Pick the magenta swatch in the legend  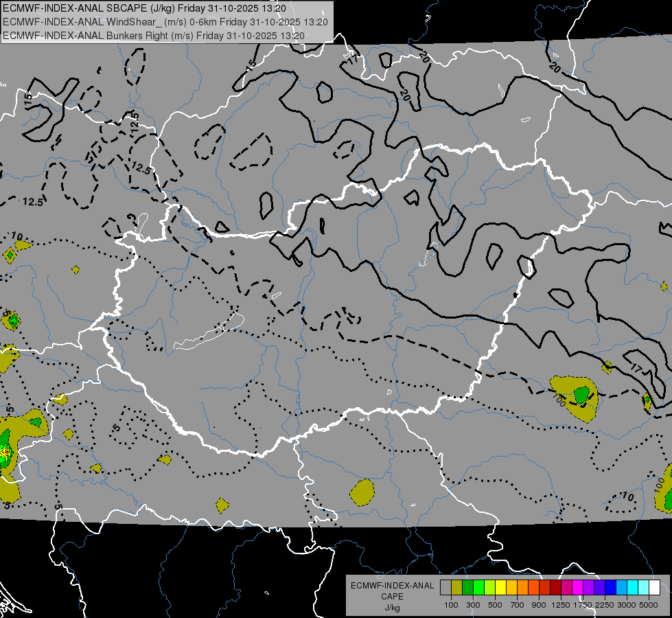tap(578, 588)
